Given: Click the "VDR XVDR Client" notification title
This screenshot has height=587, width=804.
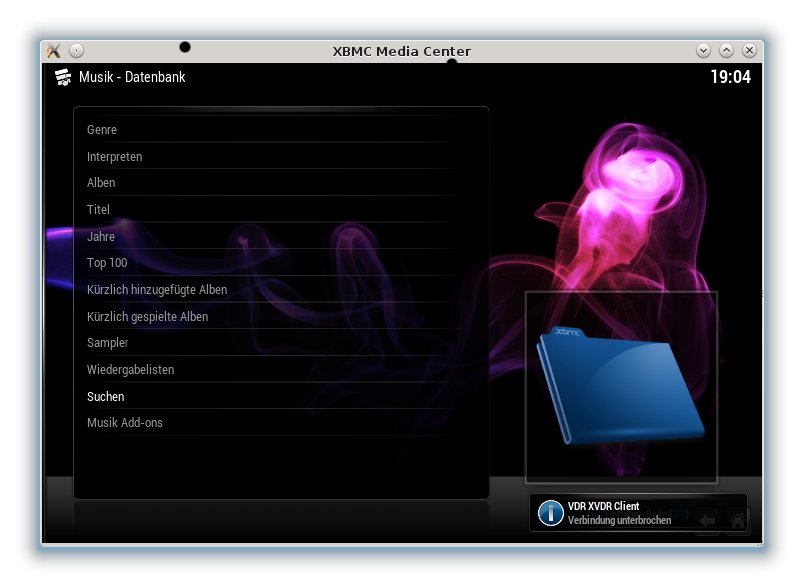Looking at the screenshot, I should click(x=604, y=506).
